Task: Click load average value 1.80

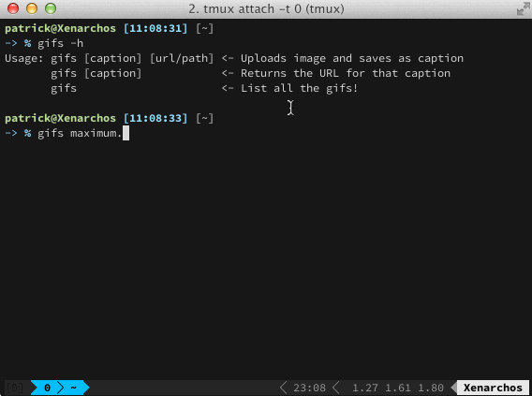Action: point(431,388)
